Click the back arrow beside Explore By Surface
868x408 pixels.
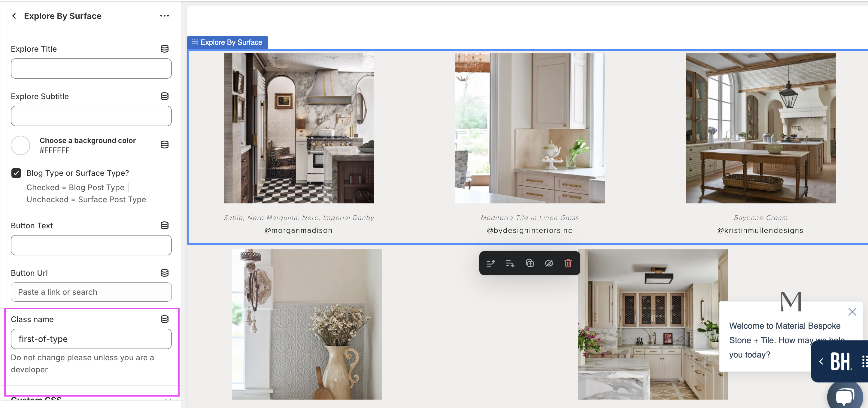pos(14,16)
